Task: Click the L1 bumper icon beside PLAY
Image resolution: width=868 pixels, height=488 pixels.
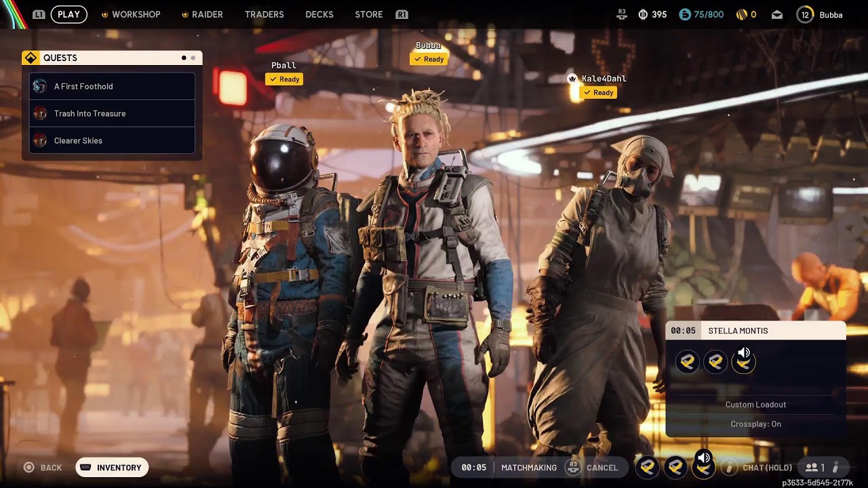Action: [x=39, y=14]
